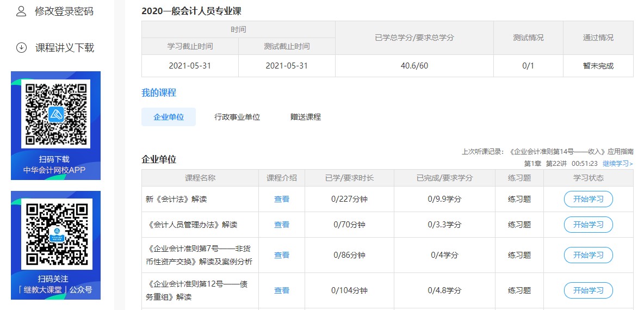Click the 继教大课堂 公众号 QR code
Image resolution: width=644 pixels, height=310 pixels.
point(57,234)
